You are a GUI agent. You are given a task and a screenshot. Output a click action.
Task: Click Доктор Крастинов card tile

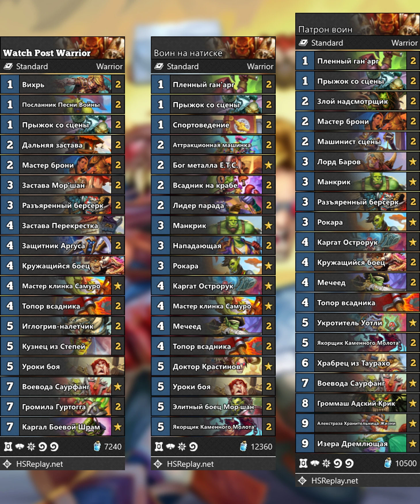point(213,366)
